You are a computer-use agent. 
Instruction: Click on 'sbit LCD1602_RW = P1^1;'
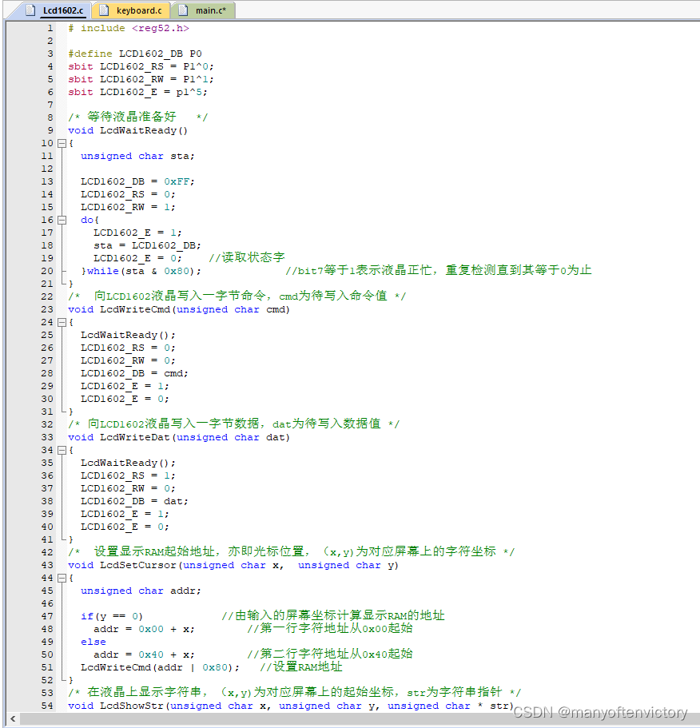click(x=141, y=79)
